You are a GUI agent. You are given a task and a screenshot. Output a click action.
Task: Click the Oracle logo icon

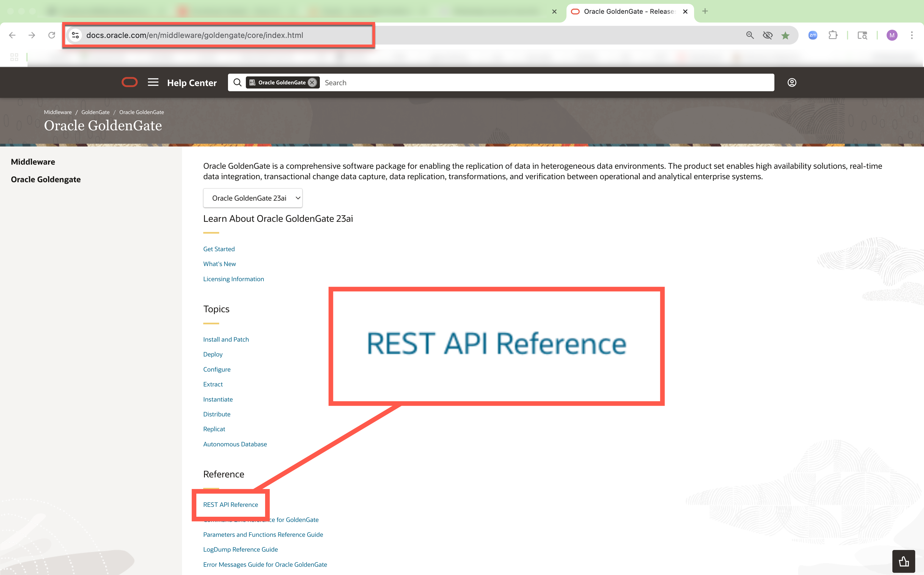click(129, 82)
